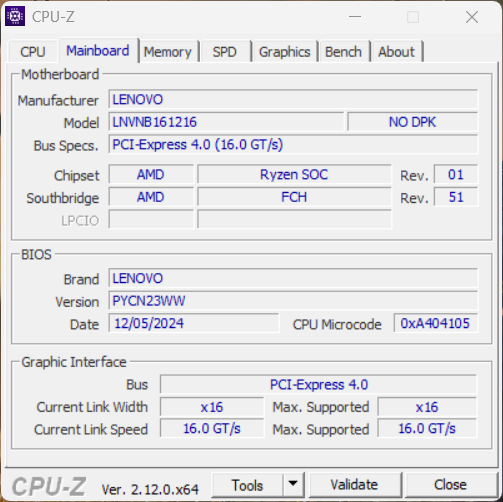Open the Memory tab
Screen dimensions: 503x502
click(168, 52)
